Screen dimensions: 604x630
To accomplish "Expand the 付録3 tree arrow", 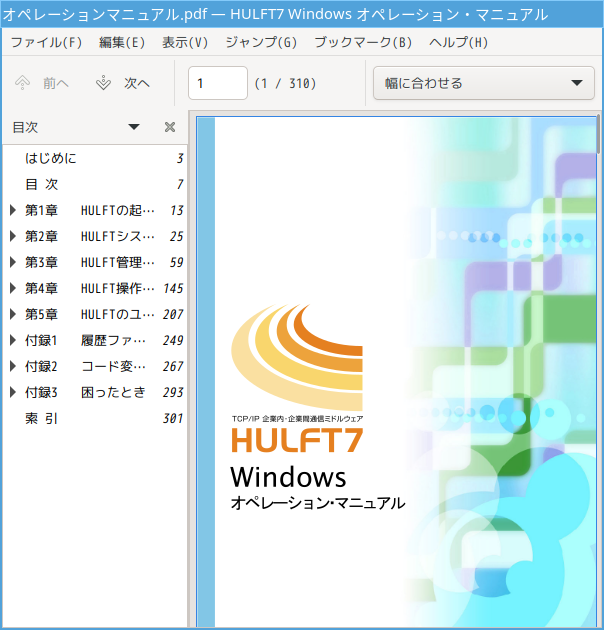I will [x=13, y=392].
